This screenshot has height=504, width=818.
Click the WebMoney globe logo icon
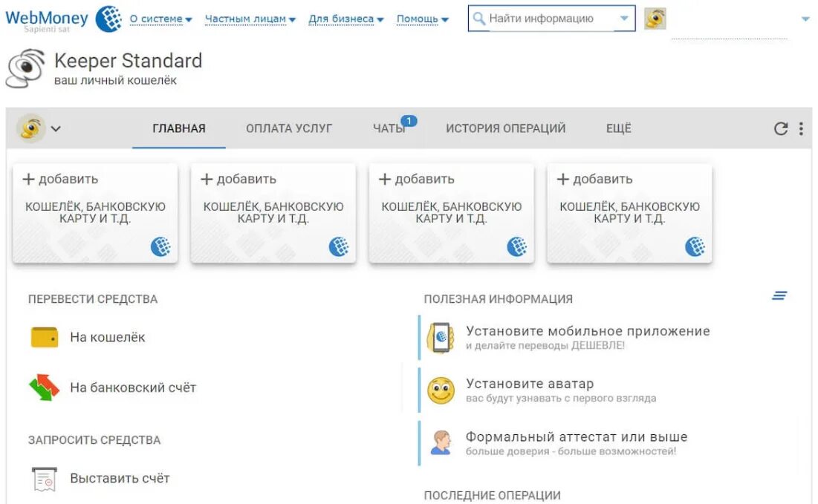109,19
